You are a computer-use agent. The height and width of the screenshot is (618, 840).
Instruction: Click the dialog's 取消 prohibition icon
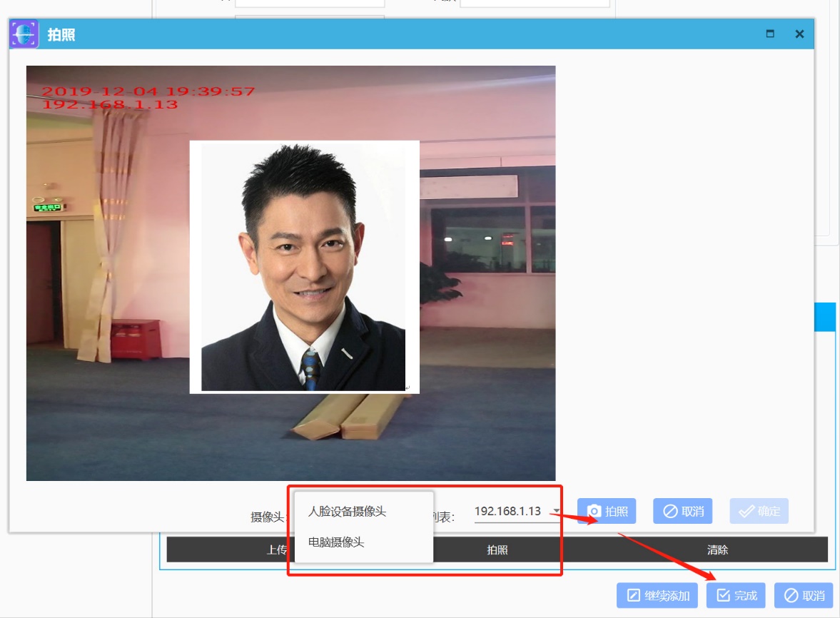pos(670,511)
